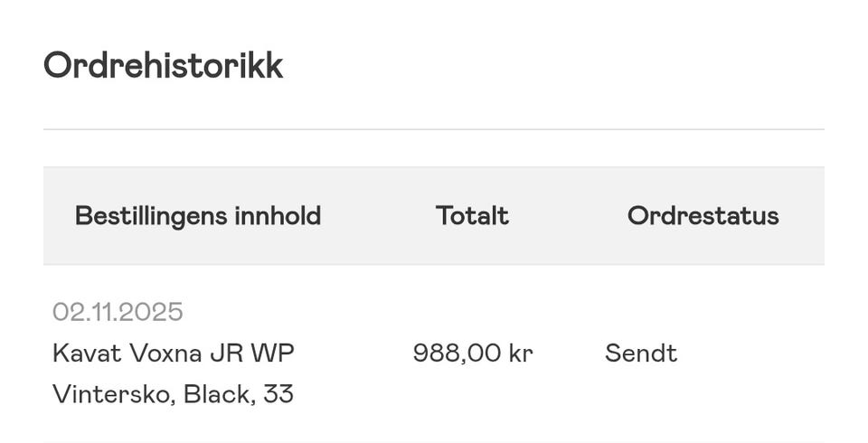Select the Bestillingens innhold column header
Viewport: 868px width, 443px height.
[x=198, y=216]
